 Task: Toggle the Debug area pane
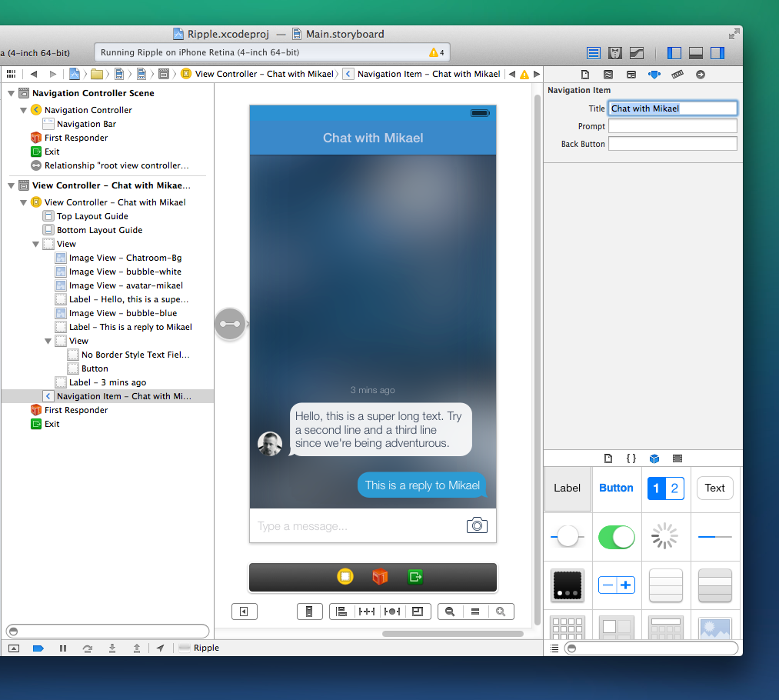(x=695, y=52)
